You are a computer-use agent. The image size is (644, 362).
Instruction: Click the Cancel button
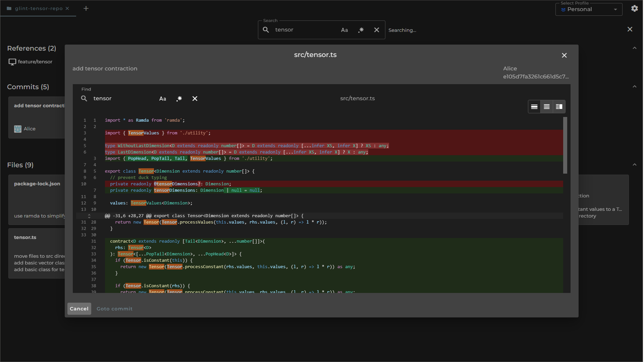click(79, 309)
